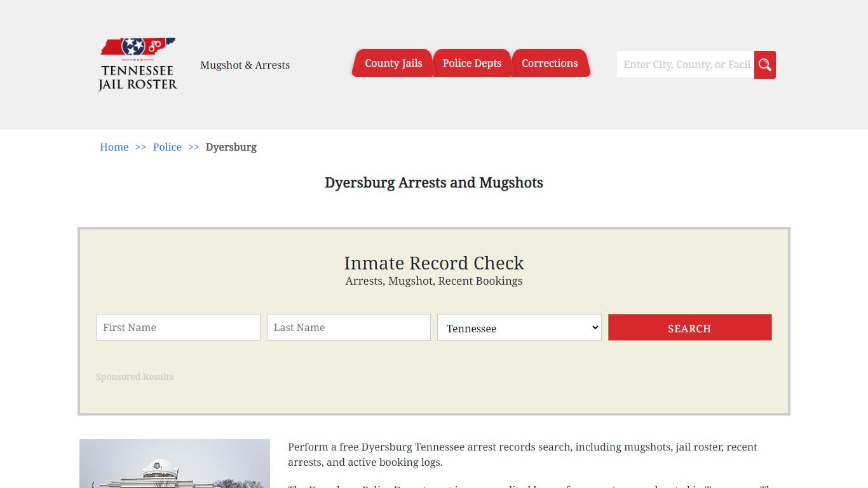The height and width of the screenshot is (488, 868).
Task: Click the Arrests, Mugshot, Recent Bookings subtitle
Action: 434,281
